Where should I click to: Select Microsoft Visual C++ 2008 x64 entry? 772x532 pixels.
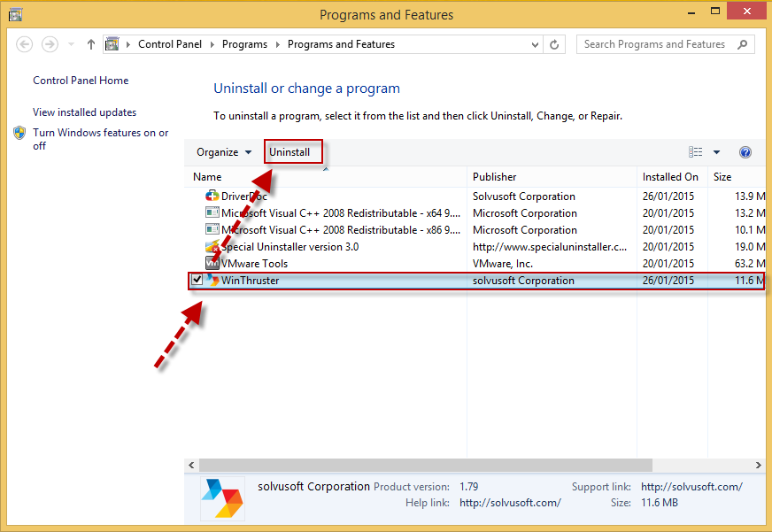[x=341, y=213]
